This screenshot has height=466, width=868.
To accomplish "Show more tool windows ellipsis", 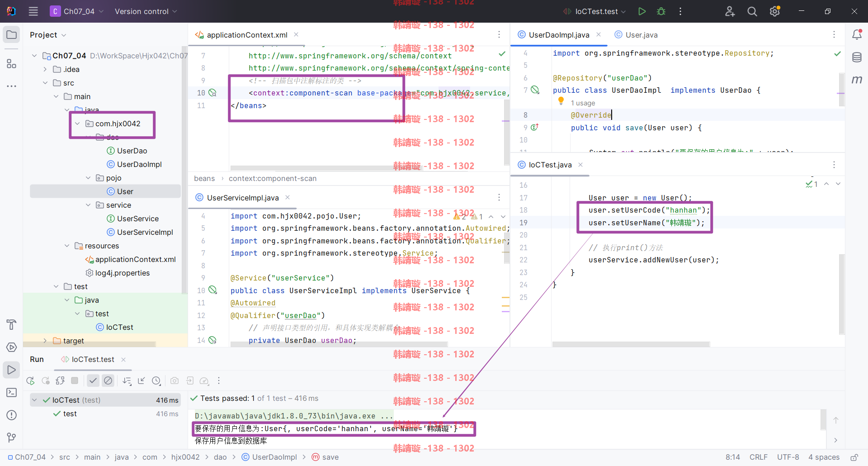I will tap(11, 86).
